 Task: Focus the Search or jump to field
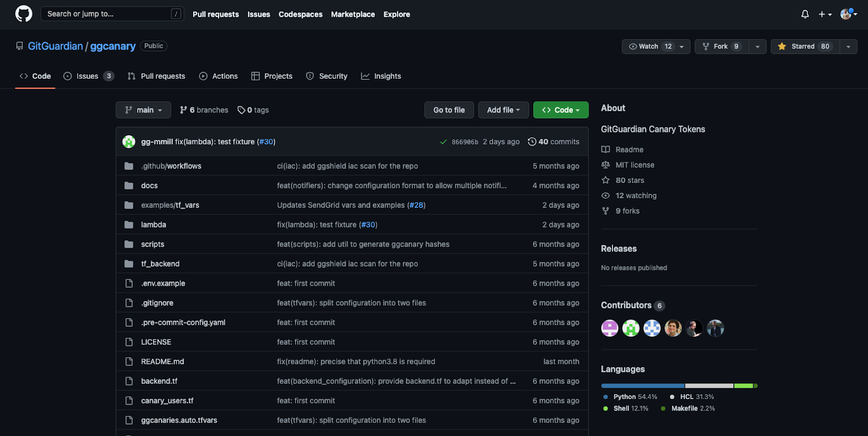click(x=112, y=14)
